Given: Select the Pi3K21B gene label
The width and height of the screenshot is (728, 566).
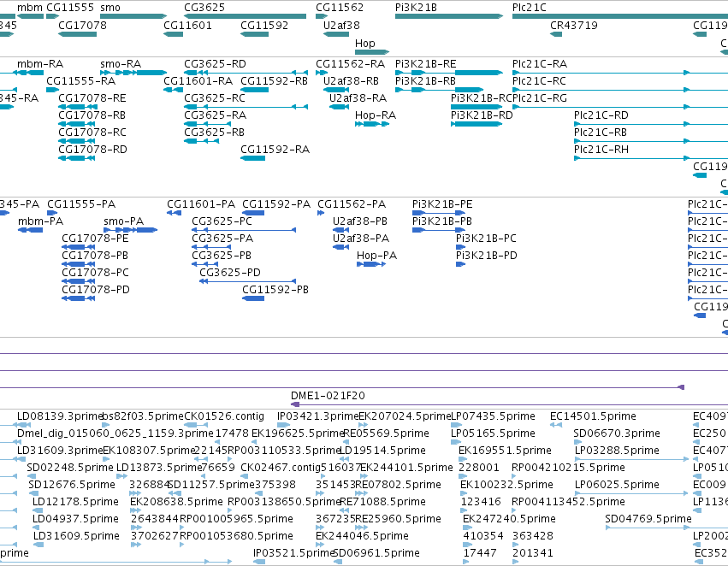Looking at the screenshot, I should (x=416, y=8).
